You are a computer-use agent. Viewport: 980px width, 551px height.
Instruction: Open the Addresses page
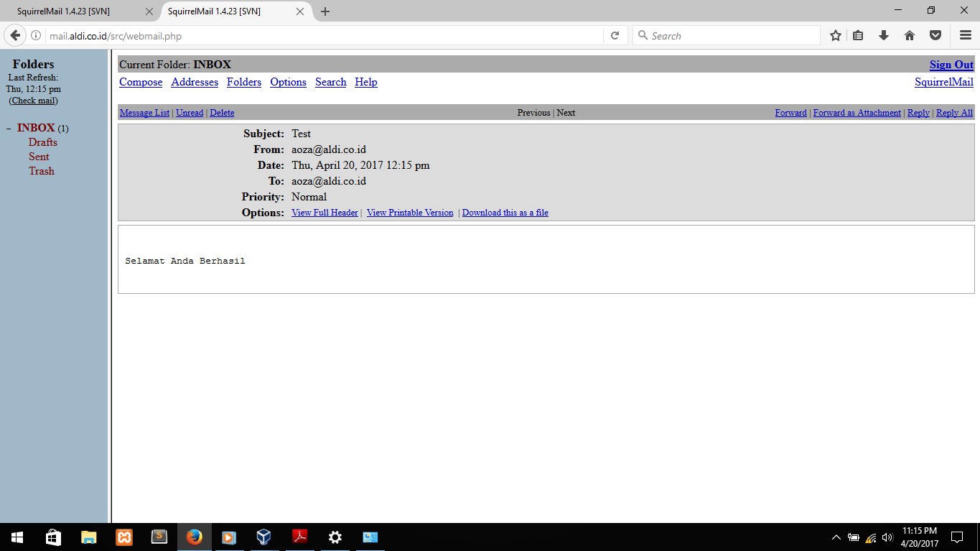[x=195, y=82]
